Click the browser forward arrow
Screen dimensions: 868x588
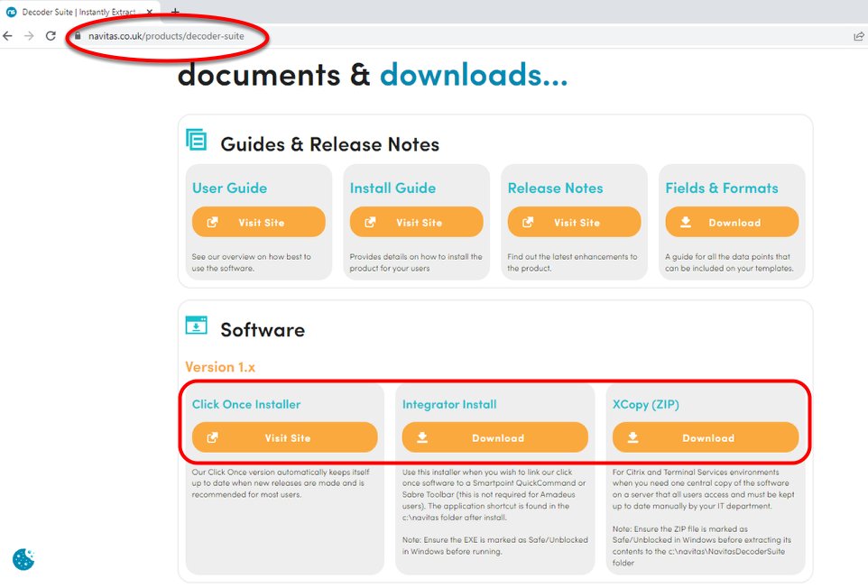pyautogui.click(x=29, y=36)
